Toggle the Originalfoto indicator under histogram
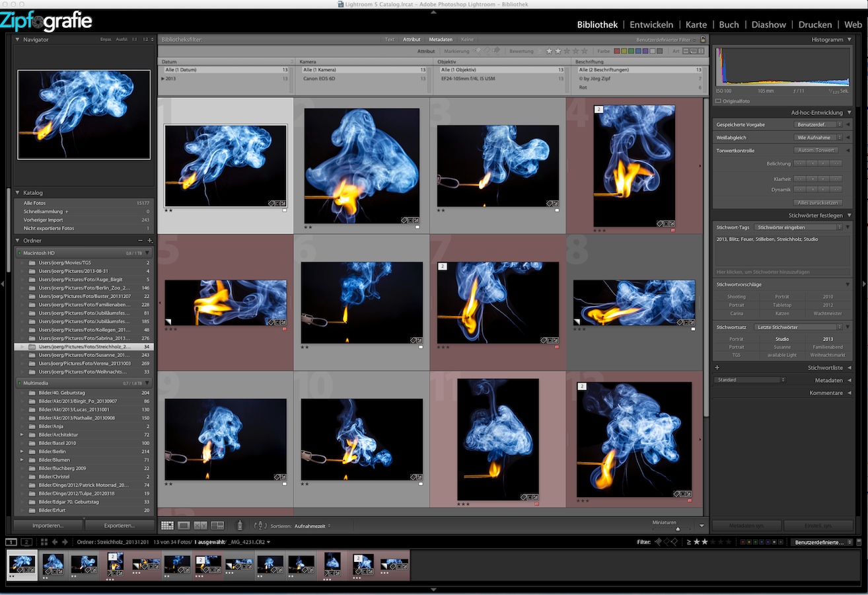This screenshot has width=868, height=595. 718,100
